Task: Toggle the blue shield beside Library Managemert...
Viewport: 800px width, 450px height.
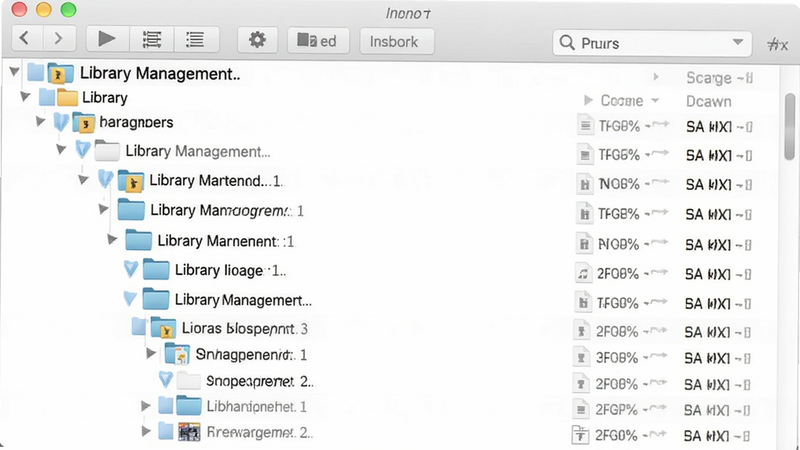Action: point(130,298)
